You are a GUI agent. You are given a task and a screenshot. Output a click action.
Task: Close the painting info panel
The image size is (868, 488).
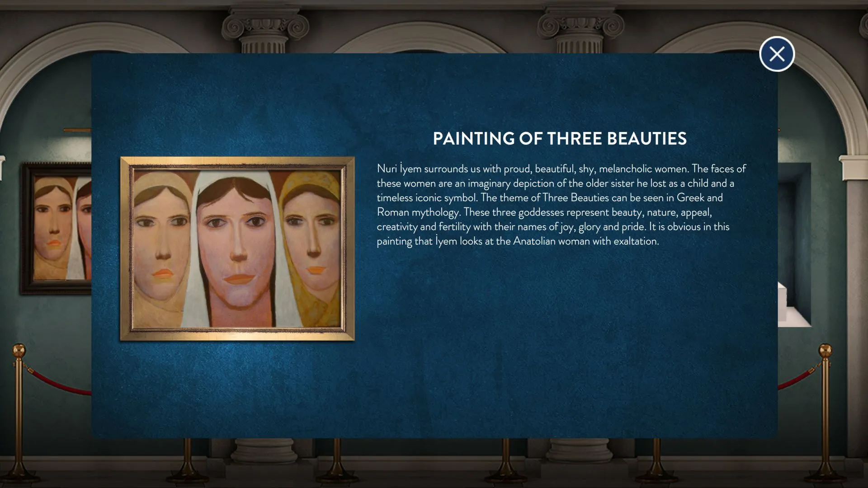(777, 54)
